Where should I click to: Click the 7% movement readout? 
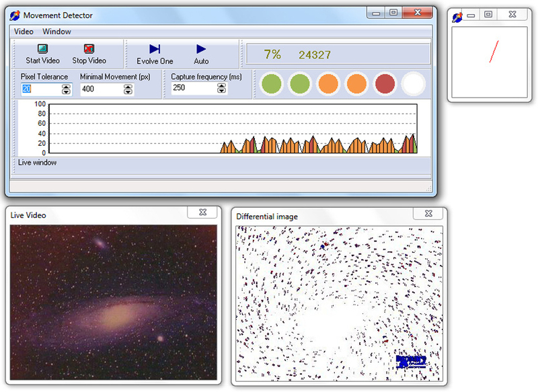pyautogui.click(x=272, y=54)
